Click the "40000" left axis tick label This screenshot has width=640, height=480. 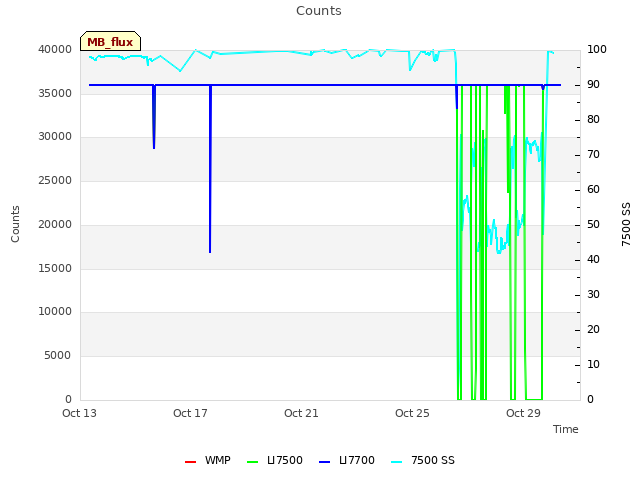[x=55, y=50]
